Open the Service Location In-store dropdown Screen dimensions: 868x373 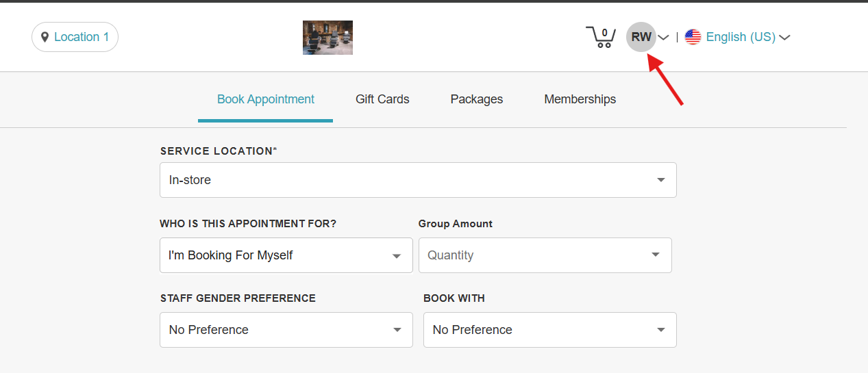tap(418, 180)
